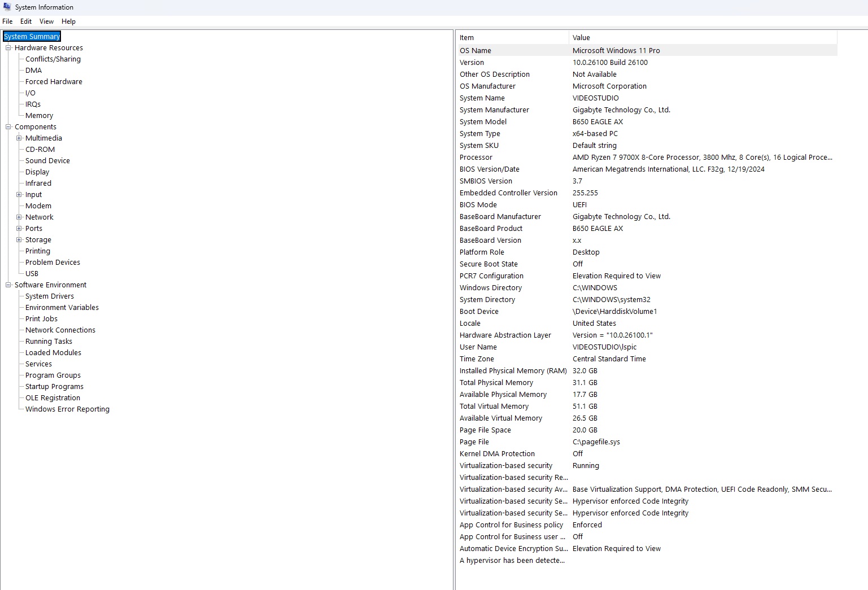Click the Available Physical Memory label
This screenshot has width=868, height=590.
click(x=503, y=395)
